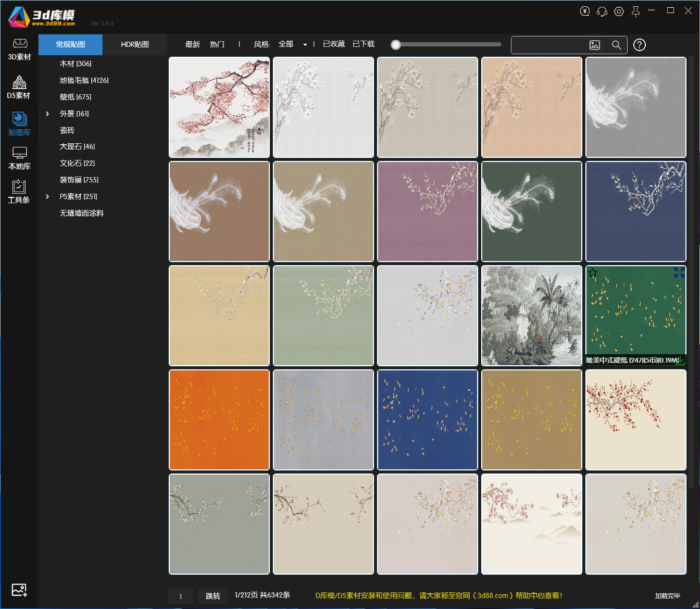The image size is (700, 609).
Task: Select the peach background magnolia thumbnail
Action: point(532,107)
